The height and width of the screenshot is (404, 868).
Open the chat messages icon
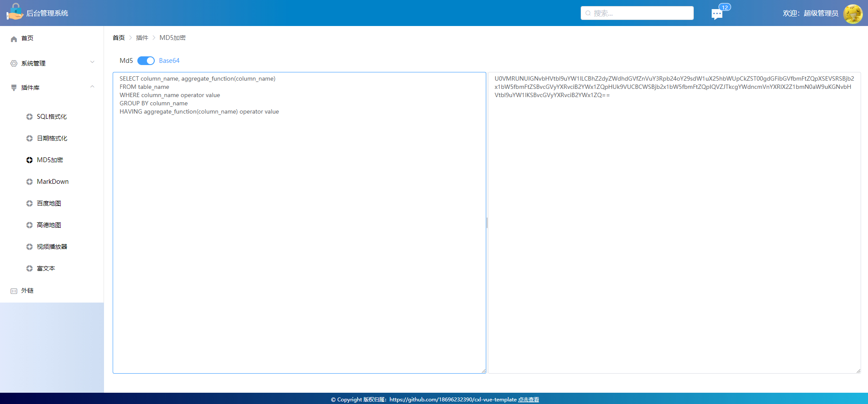pos(717,14)
